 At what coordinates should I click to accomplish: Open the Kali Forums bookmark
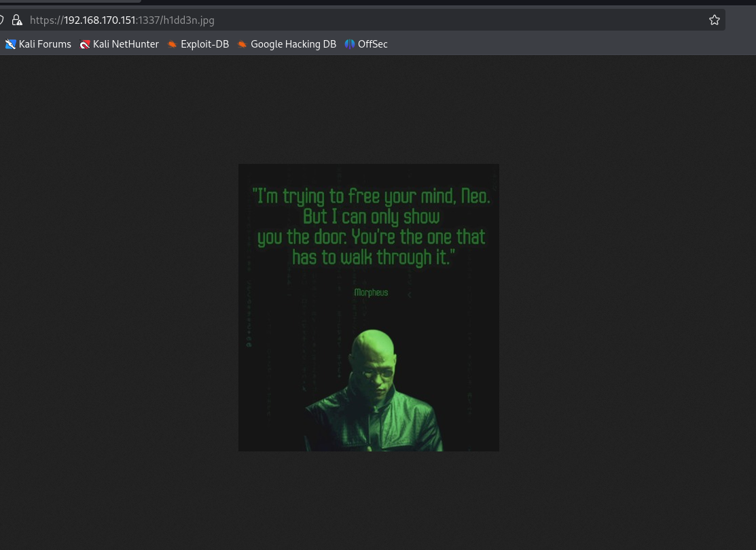pos(38,44)
